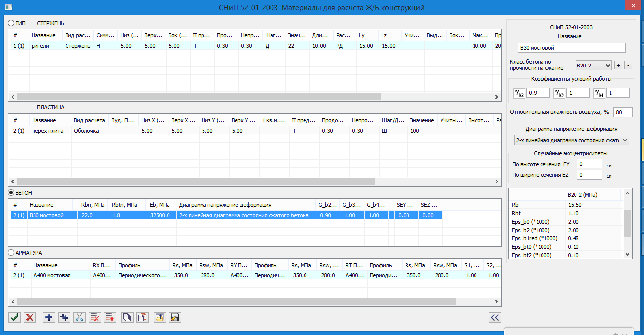Add a new row with blue plus icon
Image resolution: width=644 pixels, height=335 pixels.
click(x=49, y=317)
